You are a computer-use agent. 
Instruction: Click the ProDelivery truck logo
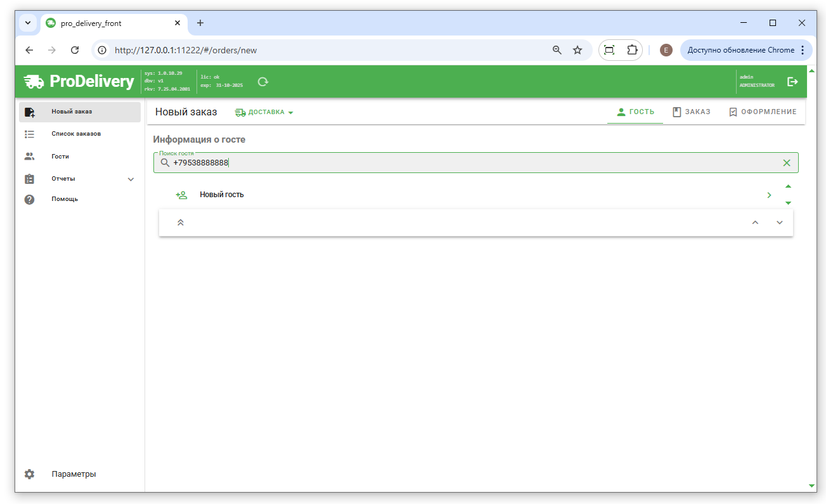tap(34, 82)
